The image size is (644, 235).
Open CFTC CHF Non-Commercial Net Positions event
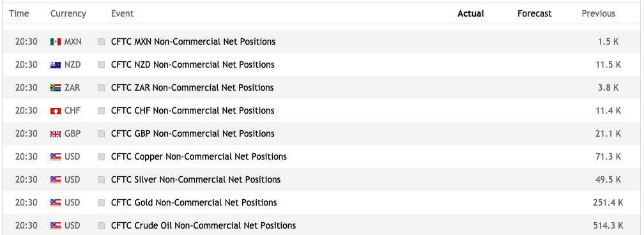(x=193, y=110)
